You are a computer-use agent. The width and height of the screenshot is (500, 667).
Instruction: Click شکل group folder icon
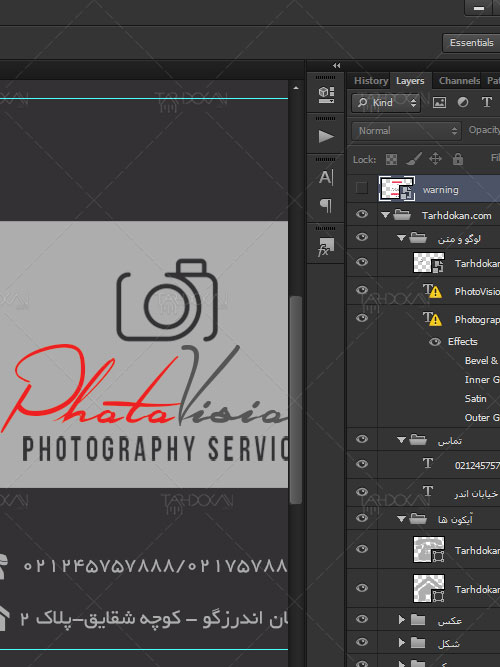point(418,642)
